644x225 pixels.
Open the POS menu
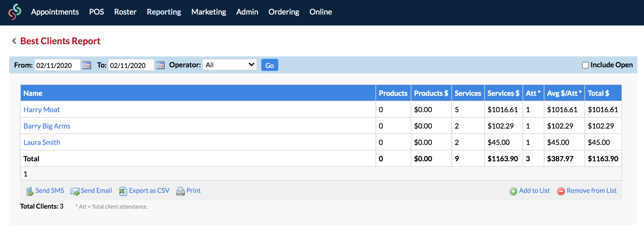(x=97, y=12)
